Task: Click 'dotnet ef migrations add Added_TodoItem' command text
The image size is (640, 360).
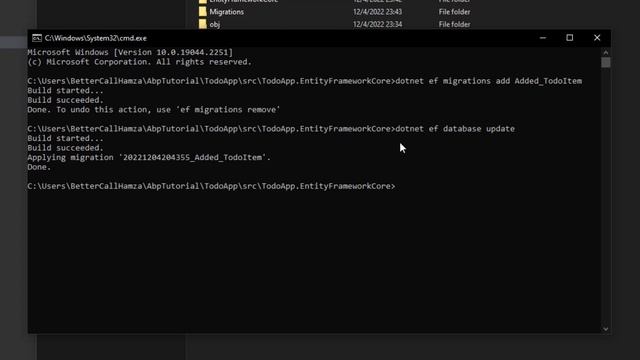Action: point(489,81)
